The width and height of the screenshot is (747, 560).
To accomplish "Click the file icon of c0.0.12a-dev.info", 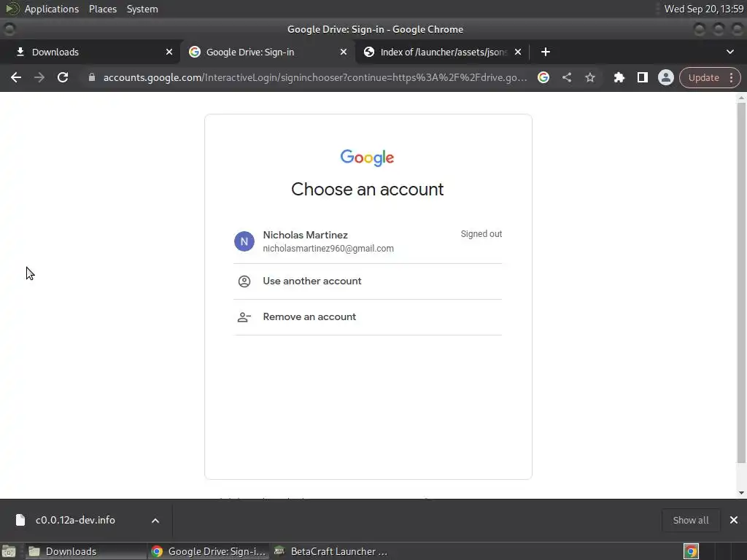I will 20,520.
